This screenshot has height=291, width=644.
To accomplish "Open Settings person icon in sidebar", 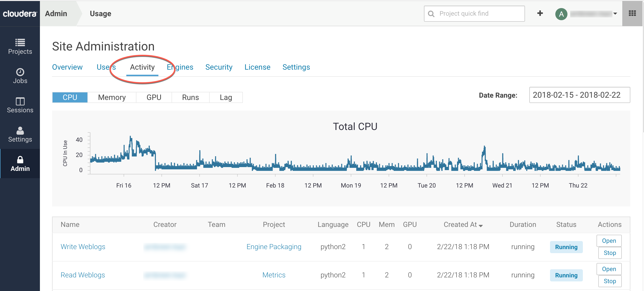I will 20,131.
